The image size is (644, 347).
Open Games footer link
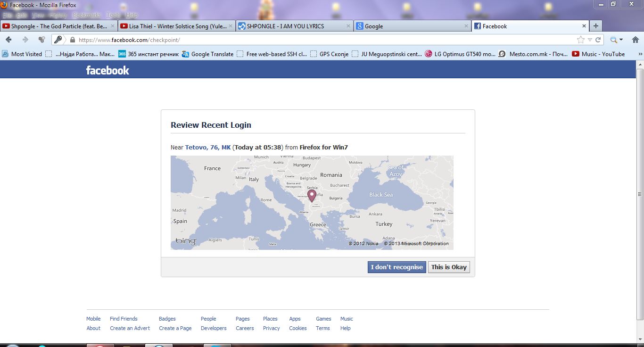coord(323,319)
